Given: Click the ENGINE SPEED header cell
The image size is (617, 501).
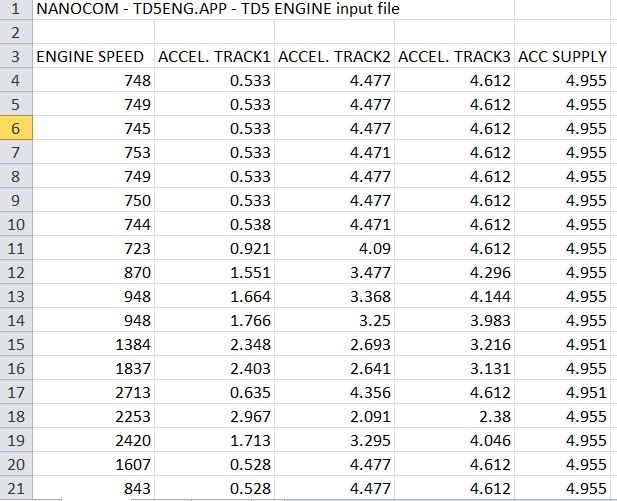Looking at the screenshot, I should (94, 56).
